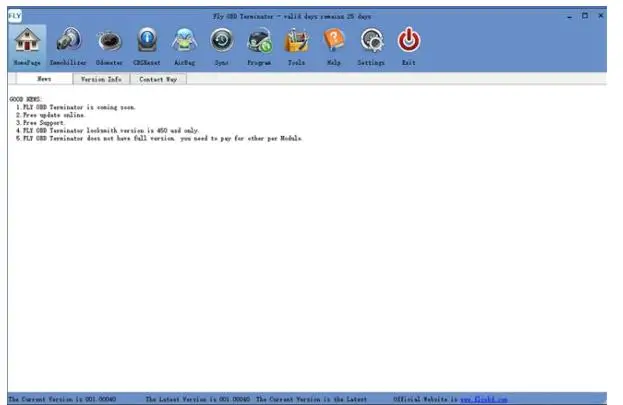This screenshot has height=405, width=623.
Task: Click 'The Latest Version is 001.00040' status text
Action: (x=197, y=399)
